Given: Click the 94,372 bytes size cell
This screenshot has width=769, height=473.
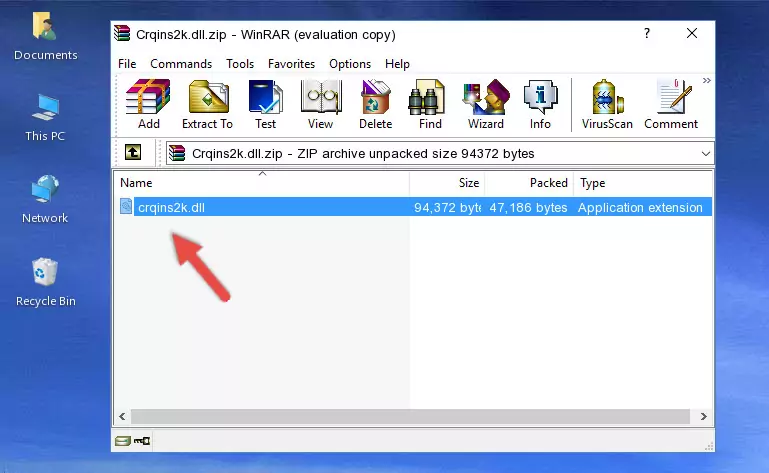Looking at the screenshot, I should pos(447,208).
